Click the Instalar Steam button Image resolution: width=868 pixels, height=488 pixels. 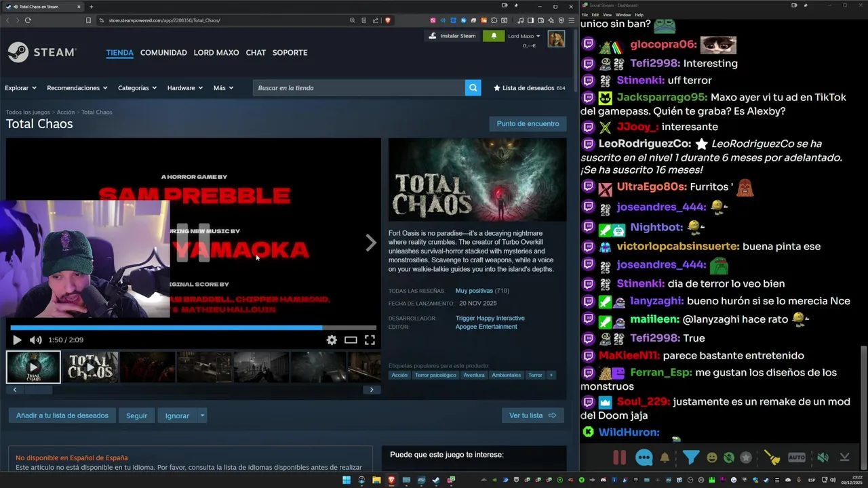pyautogui.click(x=452, y=36)
